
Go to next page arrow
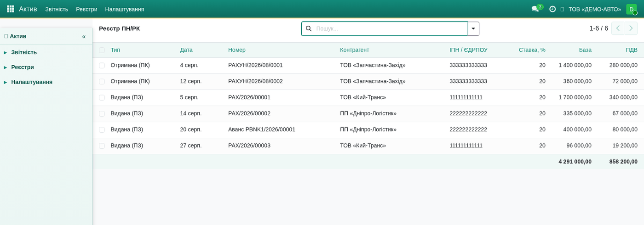coord(631,28)
